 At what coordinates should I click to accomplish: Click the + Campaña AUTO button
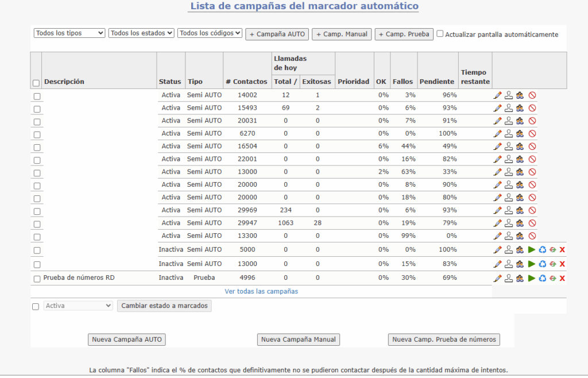(x=277, y=34)
